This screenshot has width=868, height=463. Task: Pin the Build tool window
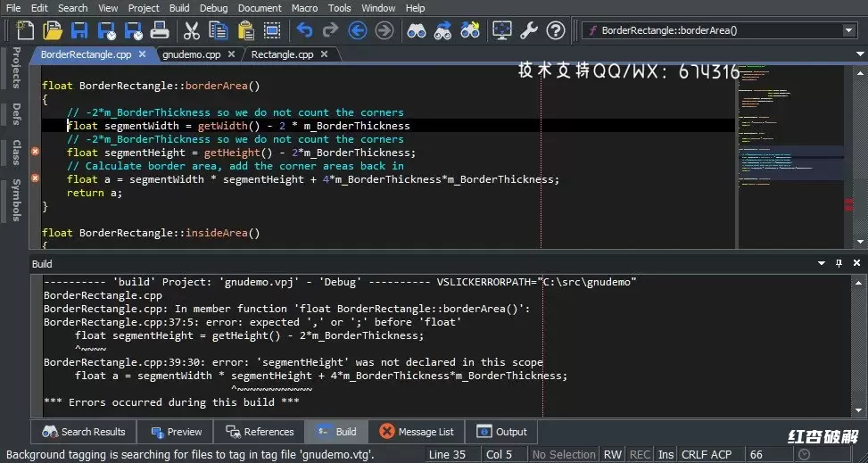pyautogui.click(x=839, y=263)
